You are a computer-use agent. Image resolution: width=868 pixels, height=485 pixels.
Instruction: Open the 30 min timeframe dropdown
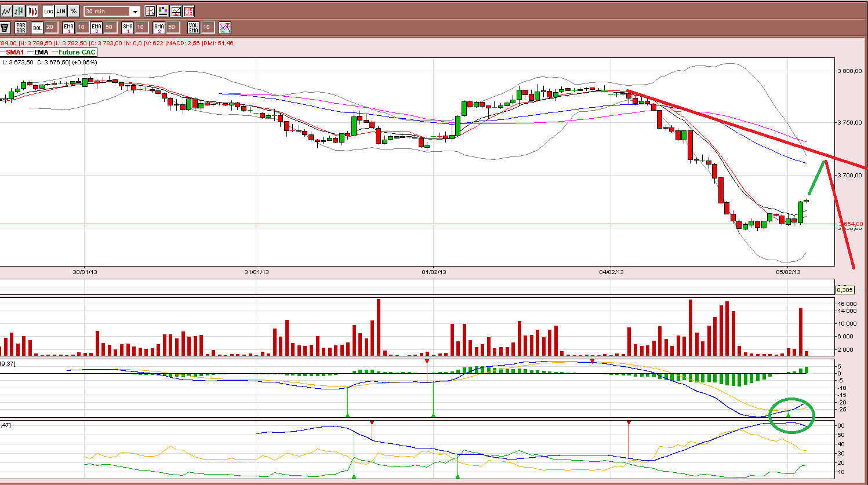(112, 12)
